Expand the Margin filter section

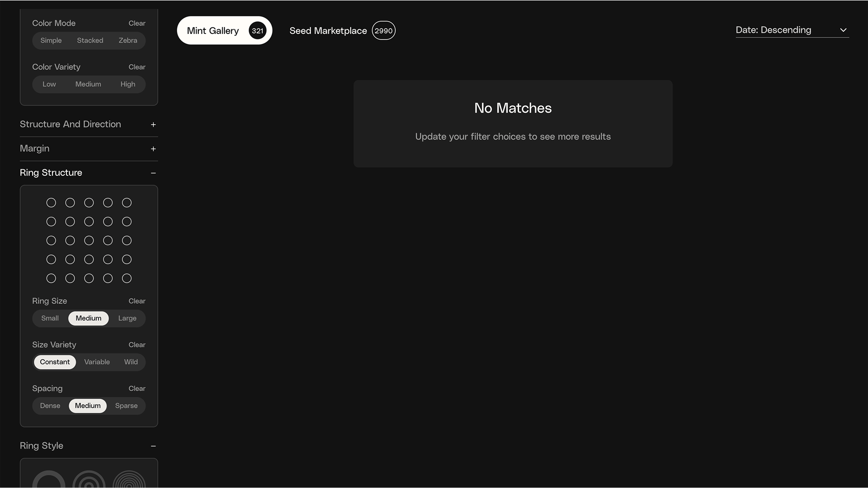coord(153,149)
